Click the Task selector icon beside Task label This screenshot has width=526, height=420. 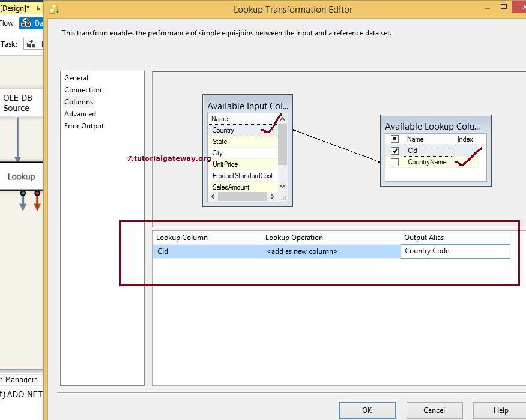click(x=31, y=44)
